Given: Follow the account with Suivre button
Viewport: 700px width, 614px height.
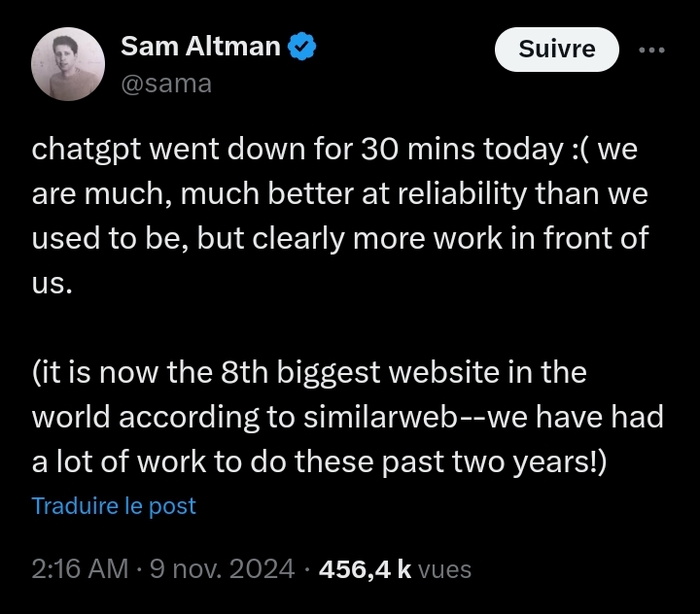Looking at the screenshot, I should click(x=557, y=50).
